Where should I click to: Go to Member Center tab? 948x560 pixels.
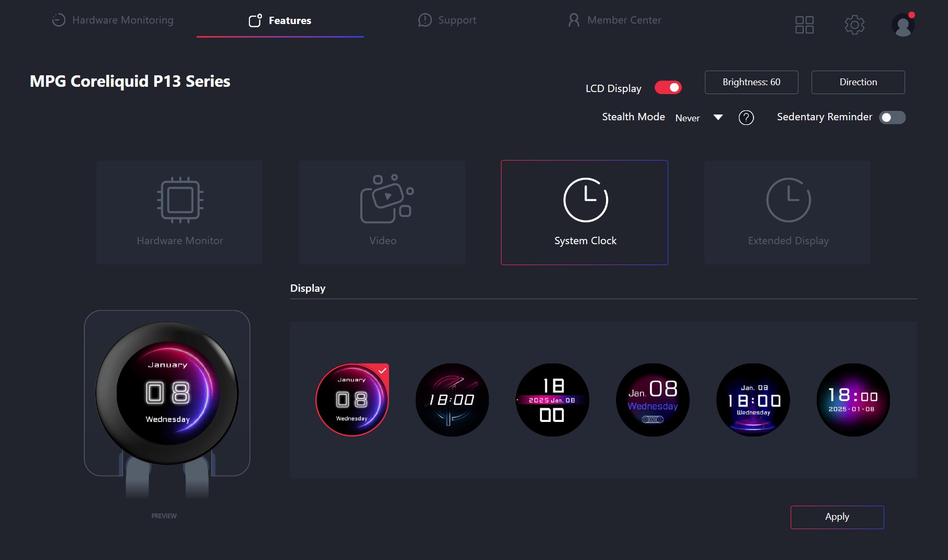(614, 20)
